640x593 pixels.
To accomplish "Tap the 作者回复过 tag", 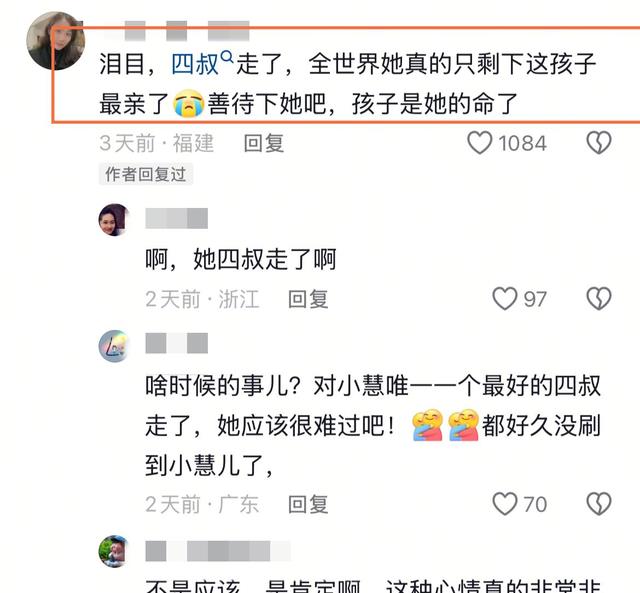I will tap(146, 174).
